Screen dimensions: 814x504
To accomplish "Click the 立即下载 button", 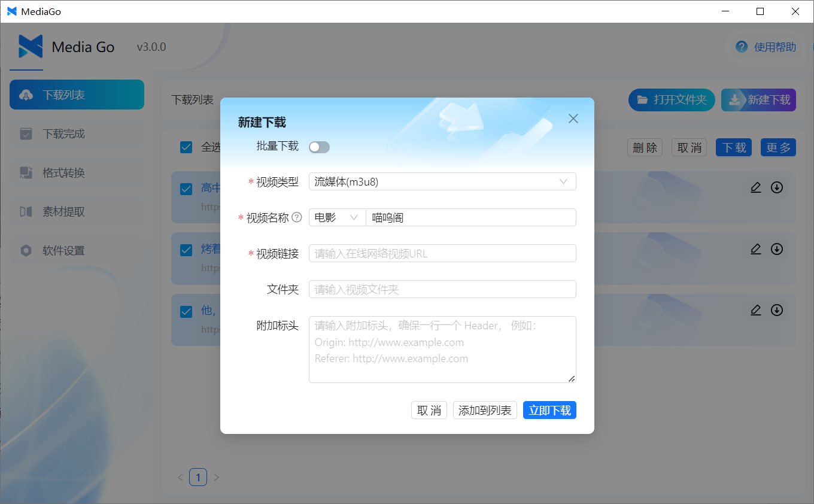I will click(x=549, y=410).
